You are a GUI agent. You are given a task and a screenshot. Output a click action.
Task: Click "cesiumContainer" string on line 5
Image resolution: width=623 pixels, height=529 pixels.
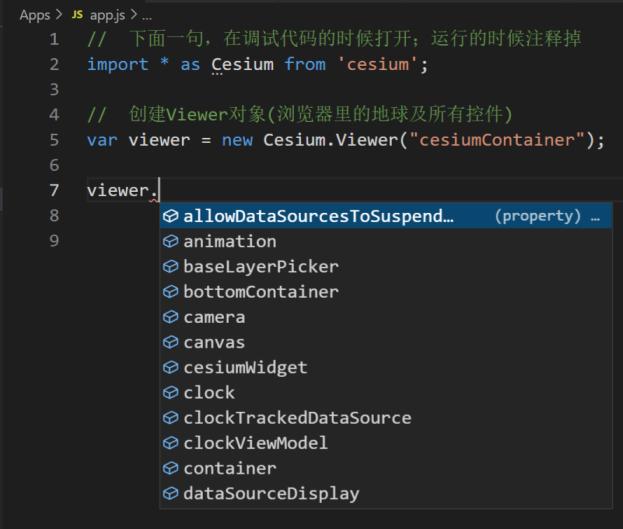(497, 140)
